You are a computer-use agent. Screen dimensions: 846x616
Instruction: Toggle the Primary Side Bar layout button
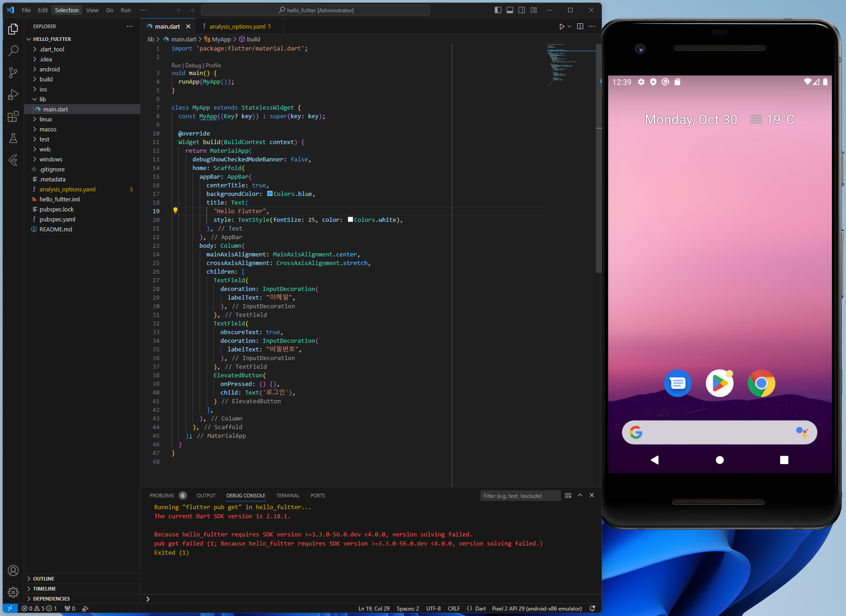click(x=498, y=10)
